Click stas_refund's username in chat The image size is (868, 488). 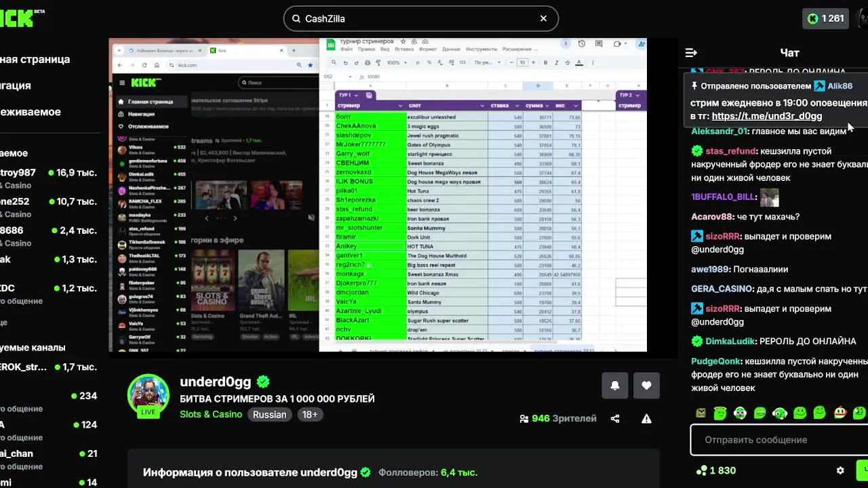[x=730, y=151]
